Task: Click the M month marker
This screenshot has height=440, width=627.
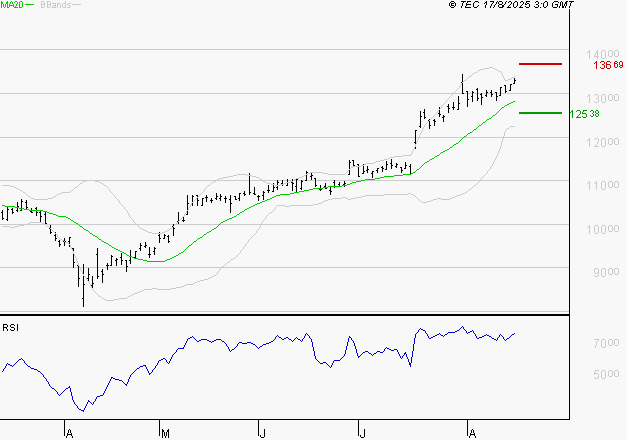Action: [x=165, y=433]
